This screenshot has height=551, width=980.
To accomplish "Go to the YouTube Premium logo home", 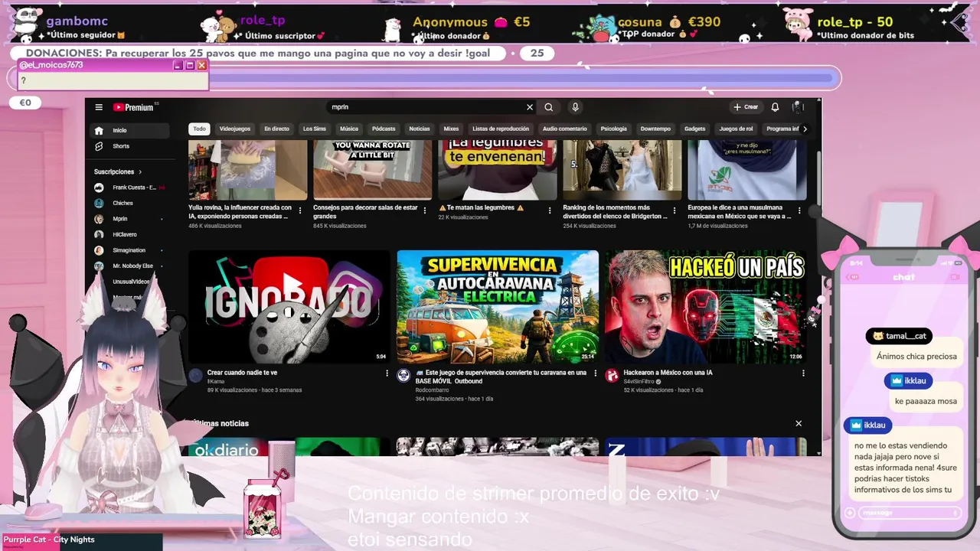I will [134, 107].
